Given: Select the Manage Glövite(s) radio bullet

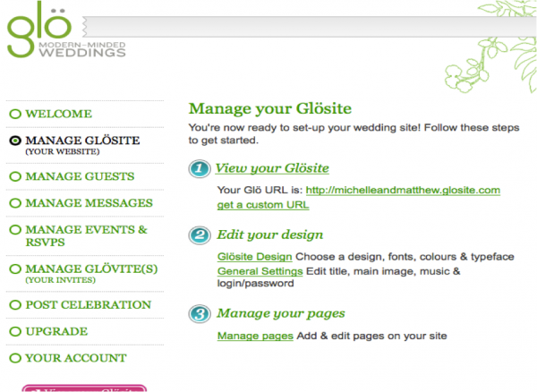Looking at the screenshot, I should [15, 268].
